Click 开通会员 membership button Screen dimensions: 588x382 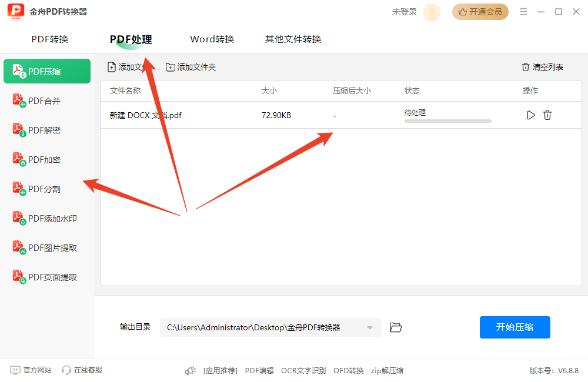pos(480,12)
